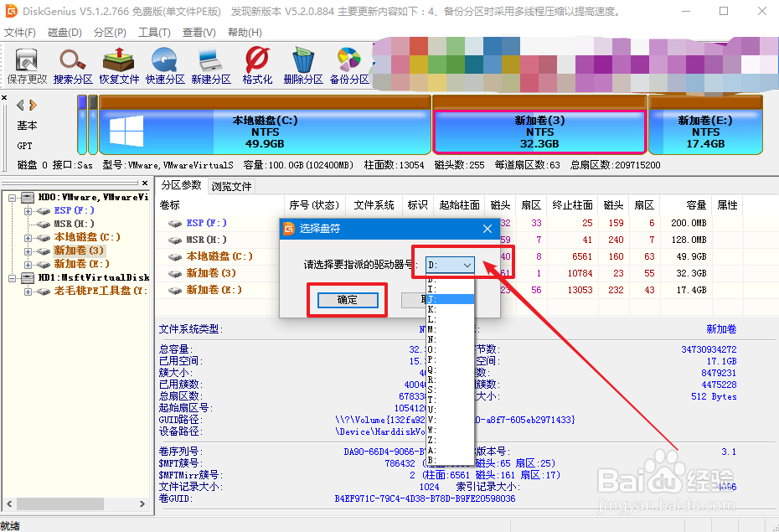Pick drive letter M: in dropdown list
Viewport: 779px width, 532px height.
click(x=450, y=329)
